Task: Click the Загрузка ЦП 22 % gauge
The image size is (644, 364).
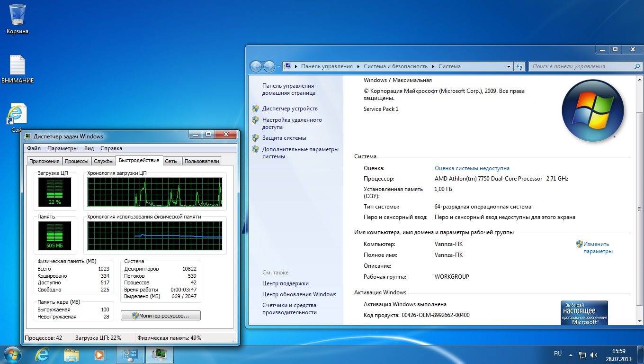Action: (x=55, y=192)
